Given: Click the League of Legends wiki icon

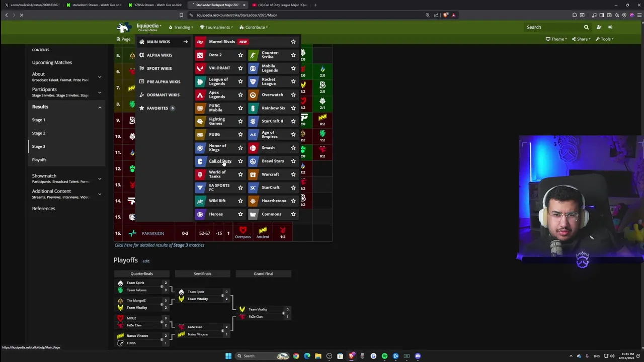Looking at the screenshot, I should 200,81.
